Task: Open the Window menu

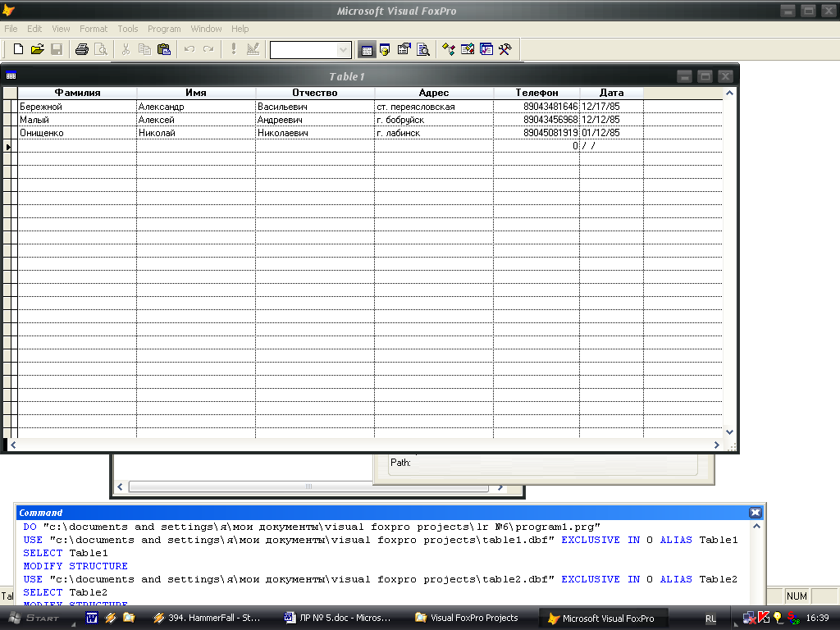Action: click(x=206, y=29)
